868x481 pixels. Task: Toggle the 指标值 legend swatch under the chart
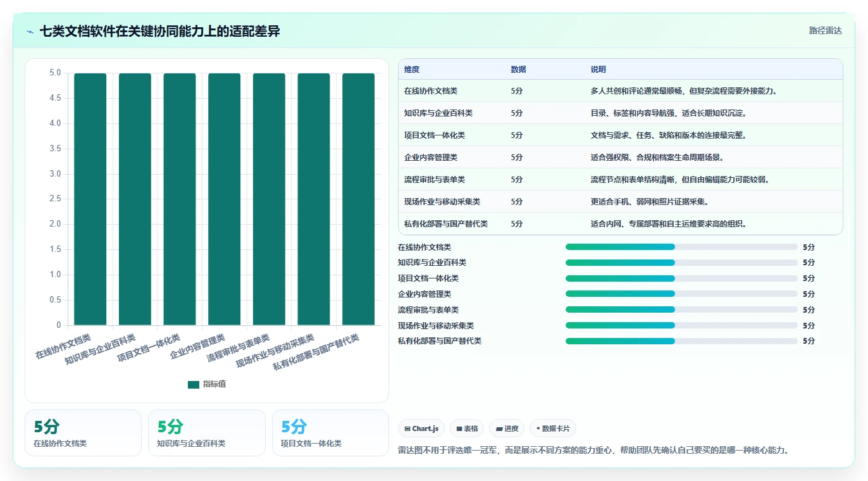click(194, 384)
